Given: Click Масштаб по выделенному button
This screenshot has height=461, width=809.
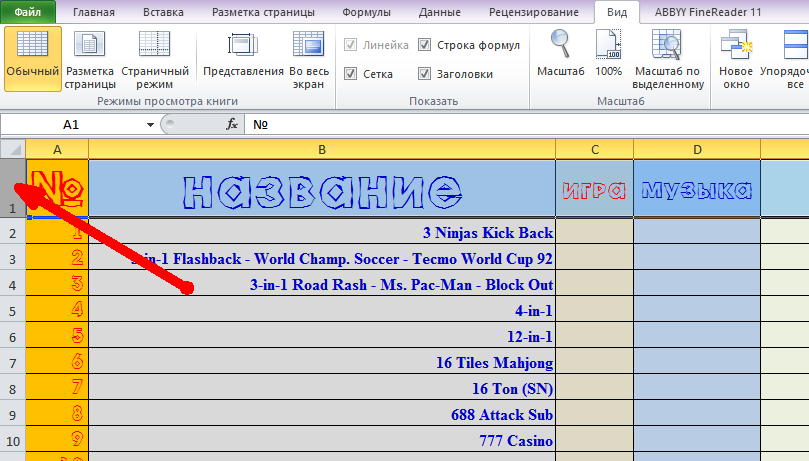Looking at the screenshot, I should coord(668,59).
